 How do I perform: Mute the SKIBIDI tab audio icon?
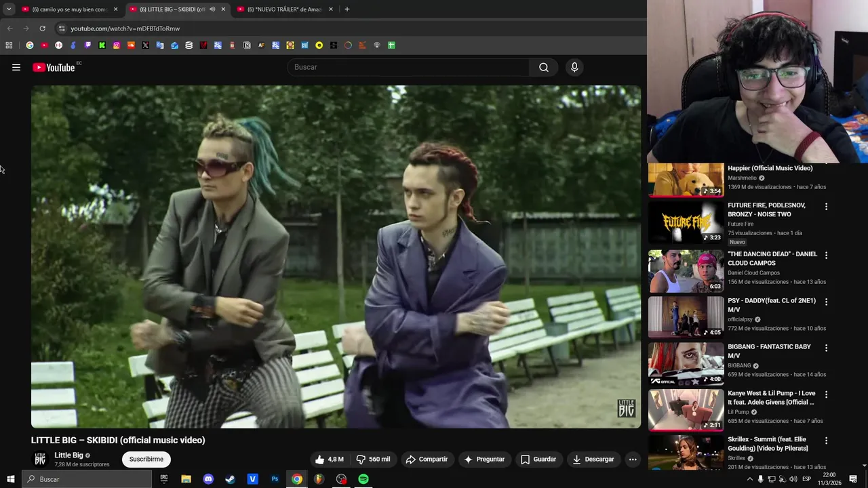click(212, 9)
